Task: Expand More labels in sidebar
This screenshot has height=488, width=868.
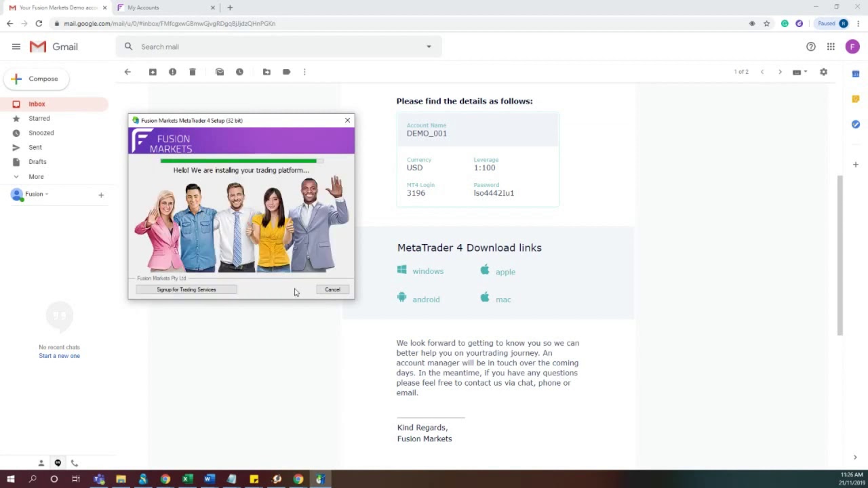Action: (x=36, y=176)
